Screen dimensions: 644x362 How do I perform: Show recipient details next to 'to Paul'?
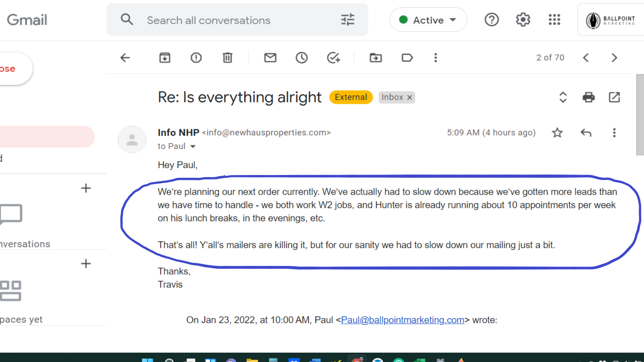click(193, 146)
